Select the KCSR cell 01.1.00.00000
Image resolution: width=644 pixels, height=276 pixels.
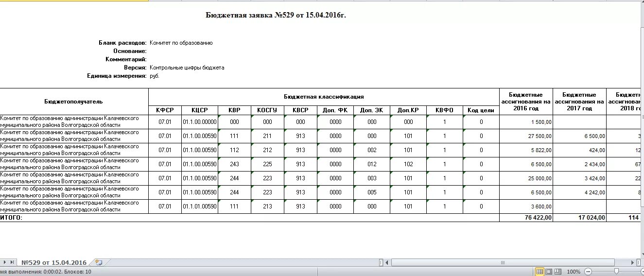pyautogui.click(x=200, y=122)
